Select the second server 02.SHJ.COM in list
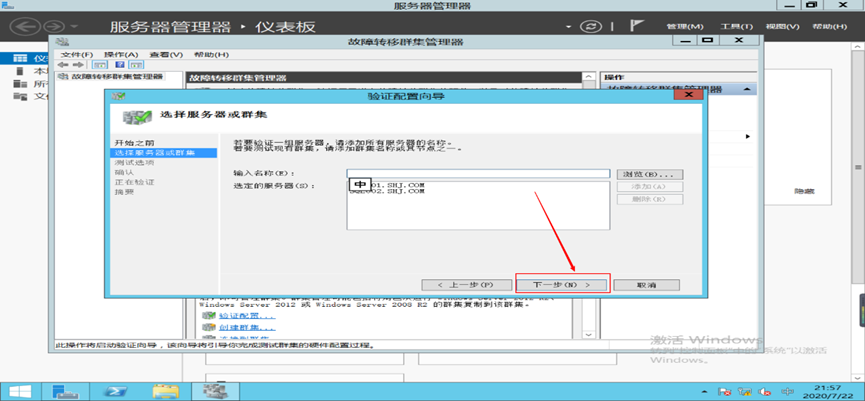 click(x=387, y=191)
